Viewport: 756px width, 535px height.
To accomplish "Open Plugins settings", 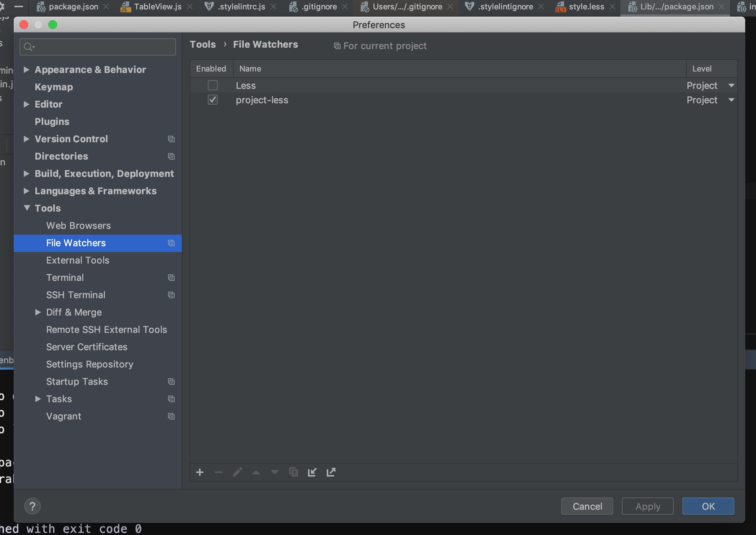I will (x=52, y=121).
